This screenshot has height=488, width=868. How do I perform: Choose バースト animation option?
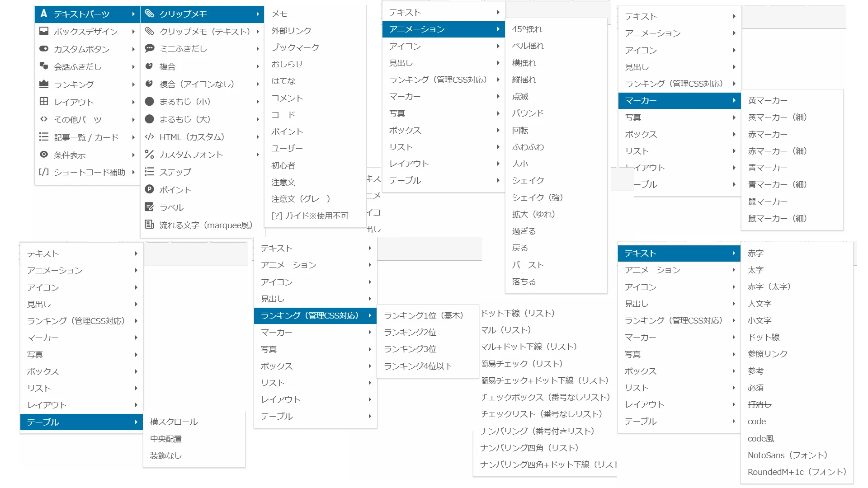coord(528,265)
